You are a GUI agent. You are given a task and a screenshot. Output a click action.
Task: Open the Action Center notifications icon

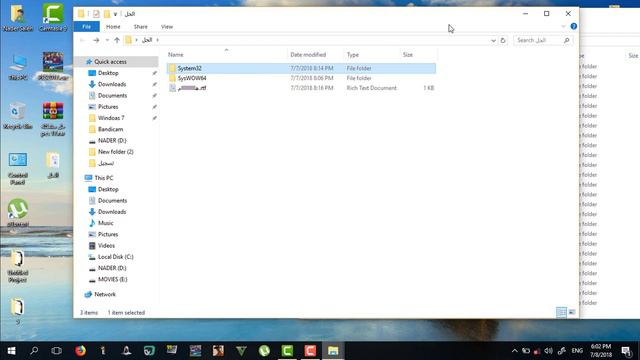[x=626, y=351]
